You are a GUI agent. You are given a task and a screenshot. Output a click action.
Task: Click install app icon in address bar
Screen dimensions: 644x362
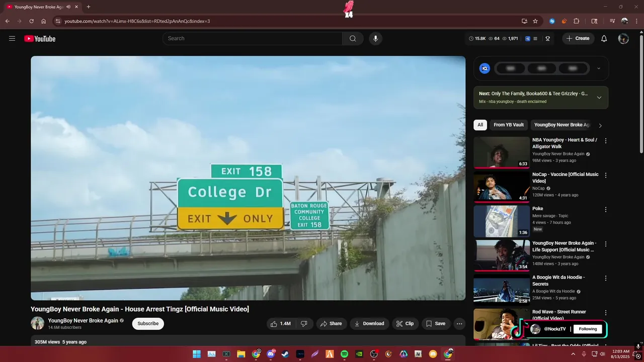524,21
